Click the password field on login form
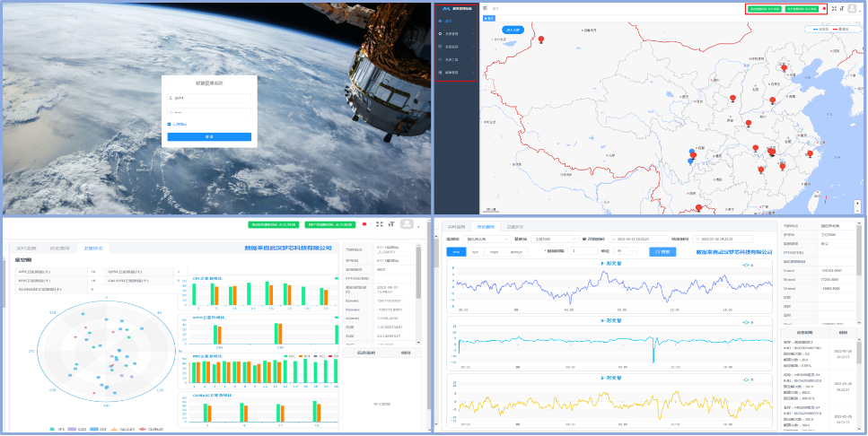The image size is (868, 436). point(209,112)
